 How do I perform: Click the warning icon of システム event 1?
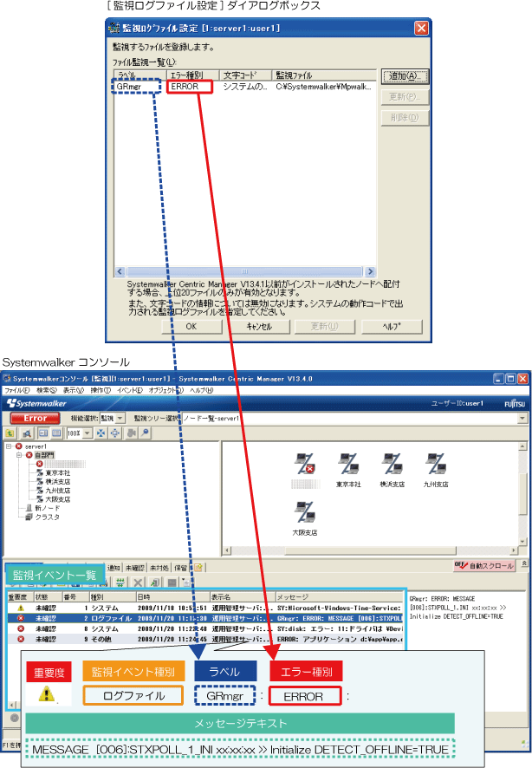point(21,608)
